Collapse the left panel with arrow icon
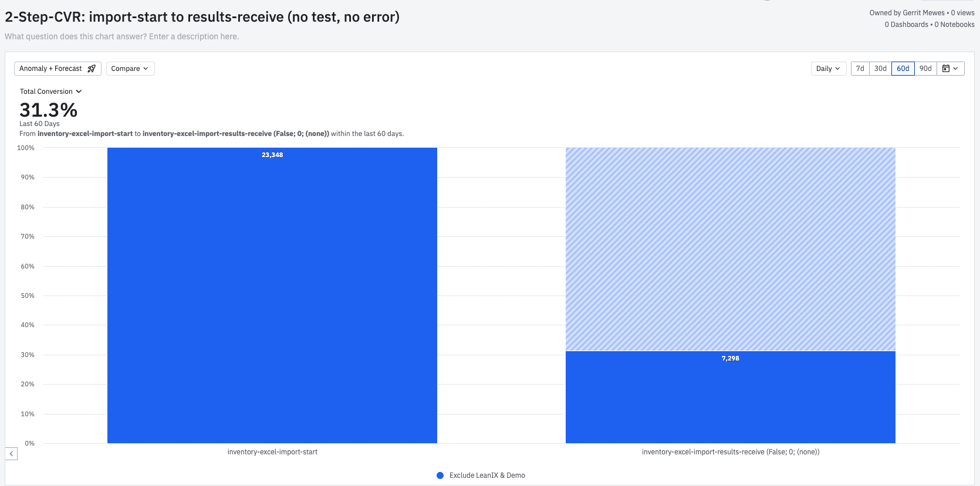980x486 pixels. tap(11, 454)
